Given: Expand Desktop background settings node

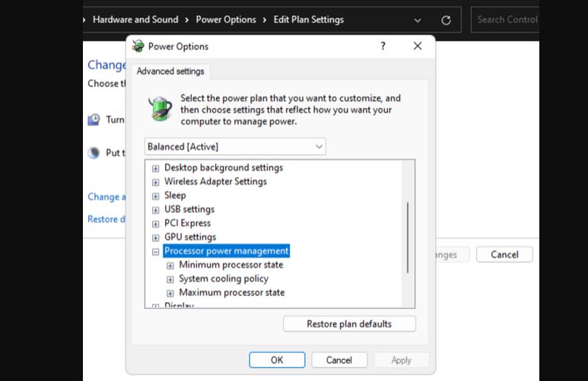Looking at the screenshot, I should click(155, 168).
